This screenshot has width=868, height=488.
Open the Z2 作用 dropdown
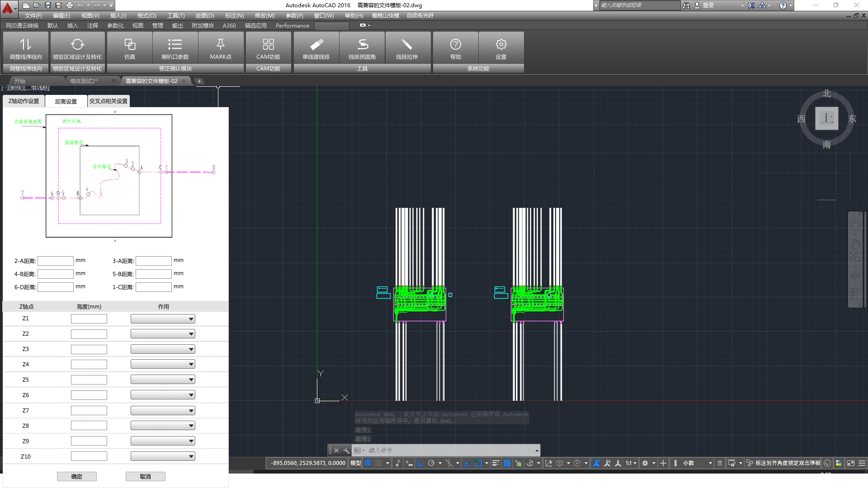[x=163, y=334]
